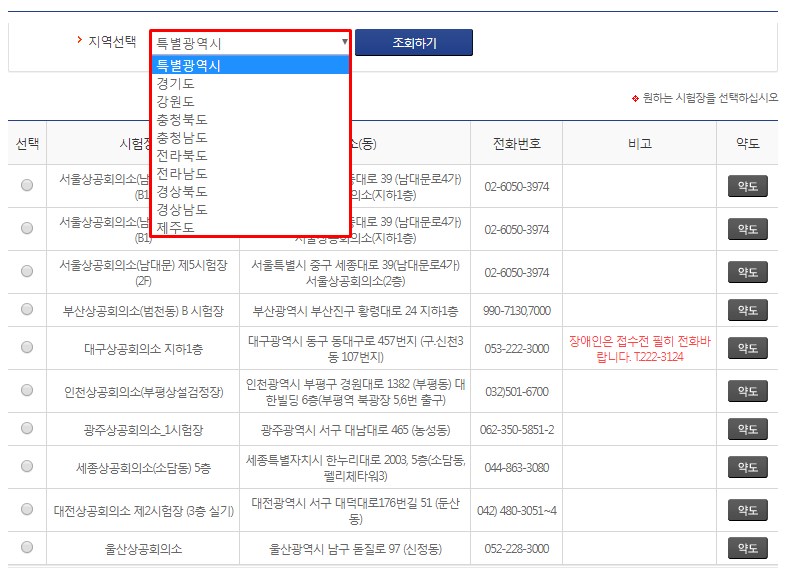
Task: Click address 부산광역시 부산진구 황령대로 24 지하1층
Action: pyautogui.click(x=355, y=310)
